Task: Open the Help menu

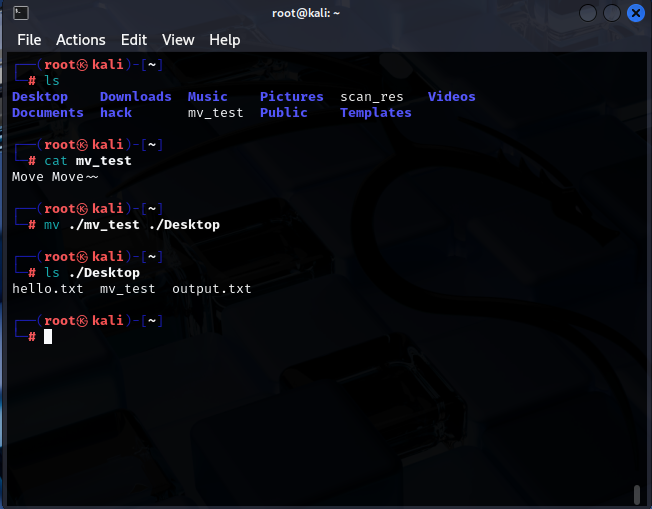Action: point(225,40)
